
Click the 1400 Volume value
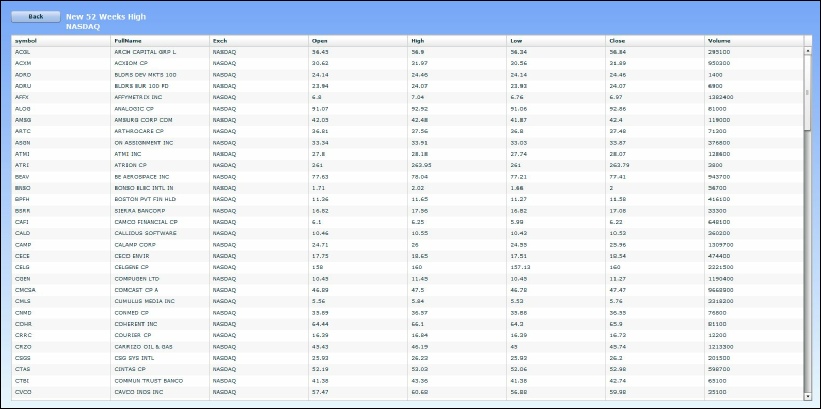715,75
